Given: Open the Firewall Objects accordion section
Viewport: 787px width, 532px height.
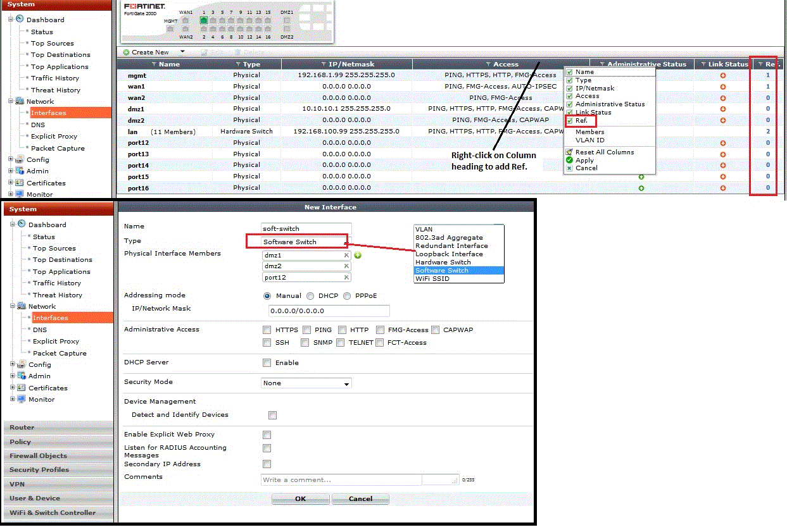Looking at the screenshot, I should (x=58, y=455).
